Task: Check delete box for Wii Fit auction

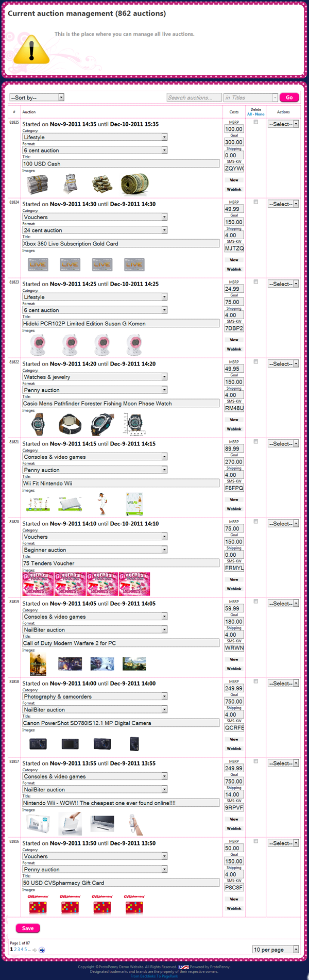Action: [256, 442]
